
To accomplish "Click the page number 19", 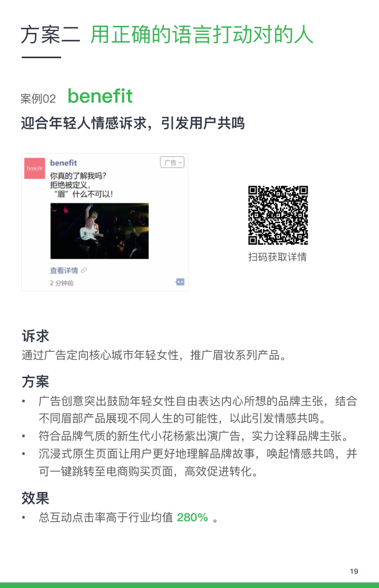I will click(354, 571).
